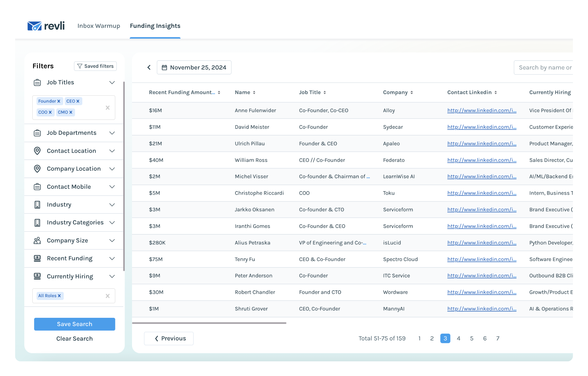
Task: Clear the Currently Hiring roles field
Action: tap(108, 296)
